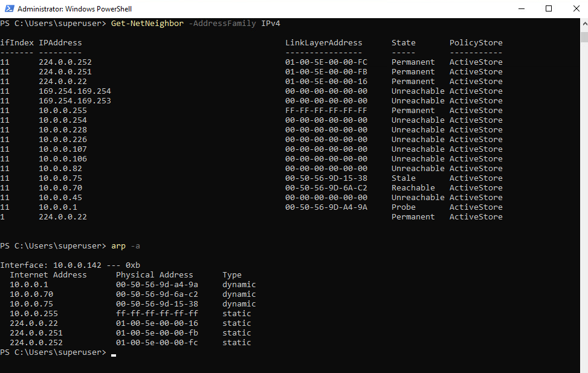Click 01-00-5e-00-00-fb in arp output
This screenshot has width=588, height=373.
coord(157,333)
